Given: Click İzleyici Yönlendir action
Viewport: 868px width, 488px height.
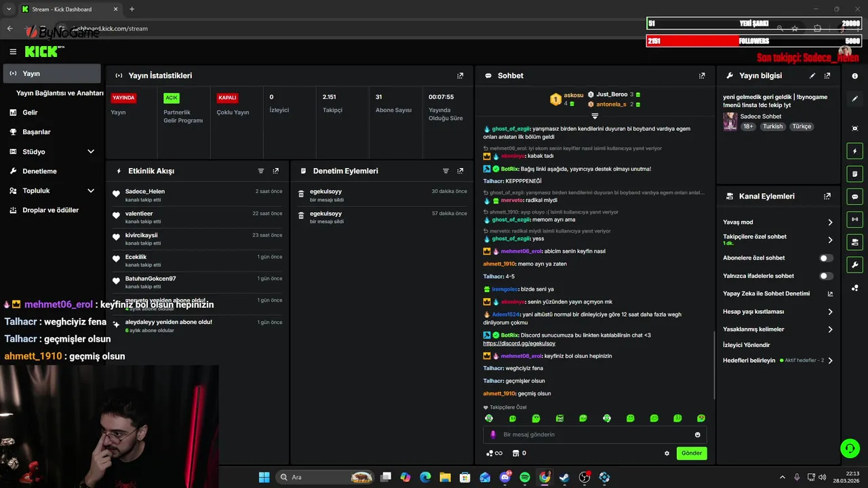Looking at the screenshot, I should (746, 345).
